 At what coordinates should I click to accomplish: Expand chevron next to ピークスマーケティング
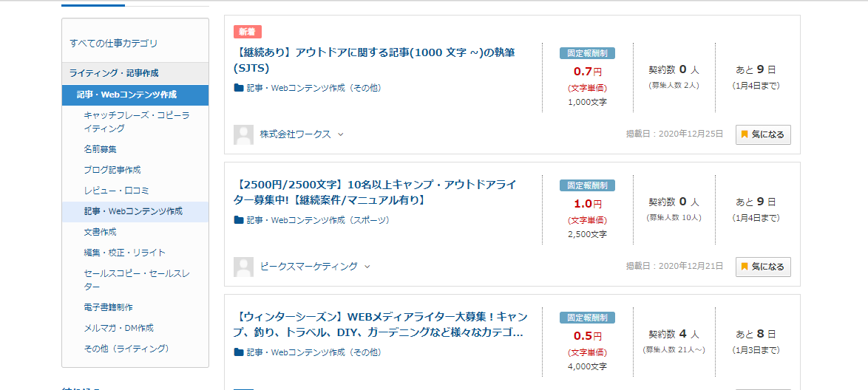pyautogui.click(x=367, y=267)
